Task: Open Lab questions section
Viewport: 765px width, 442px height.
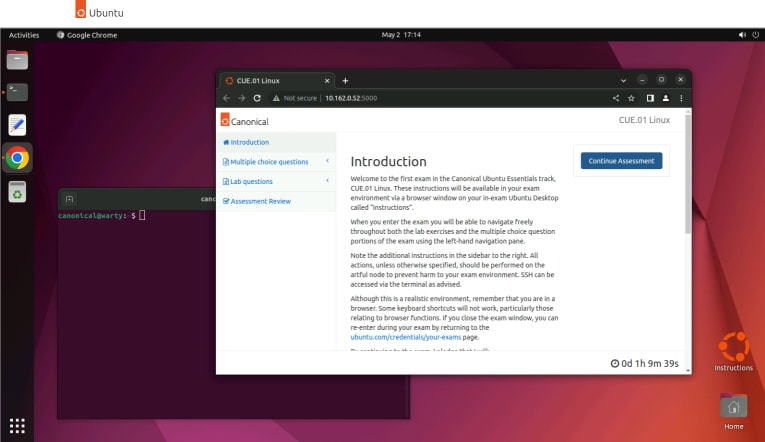Action: (x=248, y=181)
